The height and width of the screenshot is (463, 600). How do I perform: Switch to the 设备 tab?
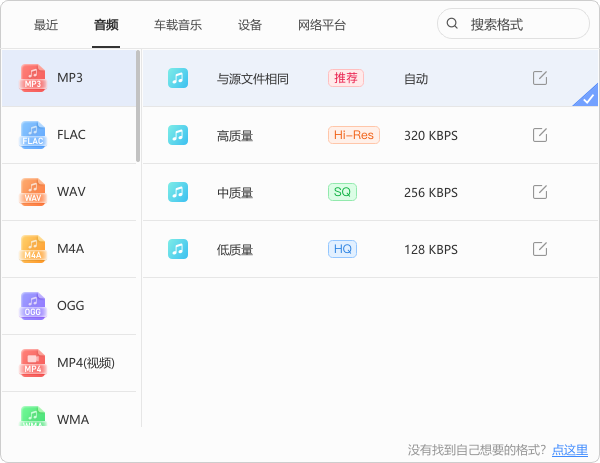(250, 24)
